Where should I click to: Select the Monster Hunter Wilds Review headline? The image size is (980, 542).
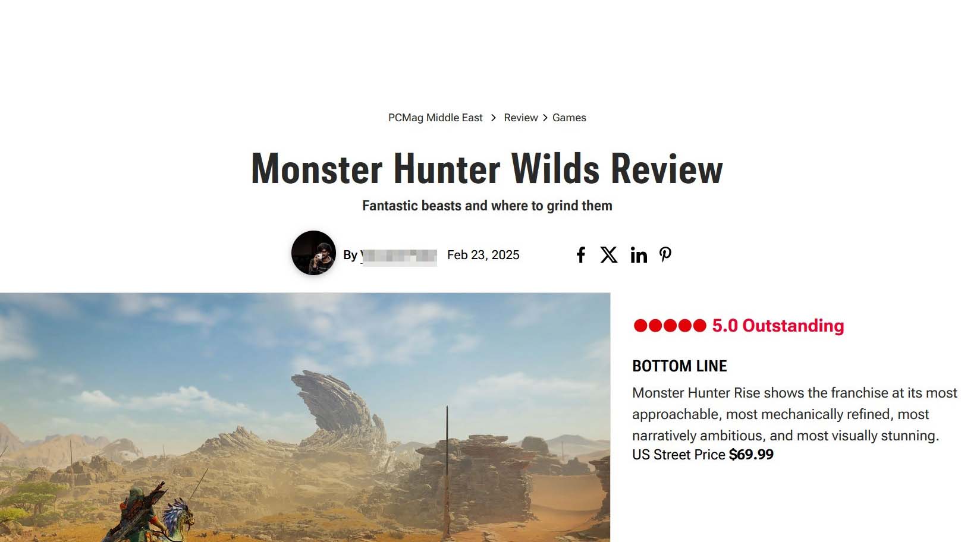[487, 169]
